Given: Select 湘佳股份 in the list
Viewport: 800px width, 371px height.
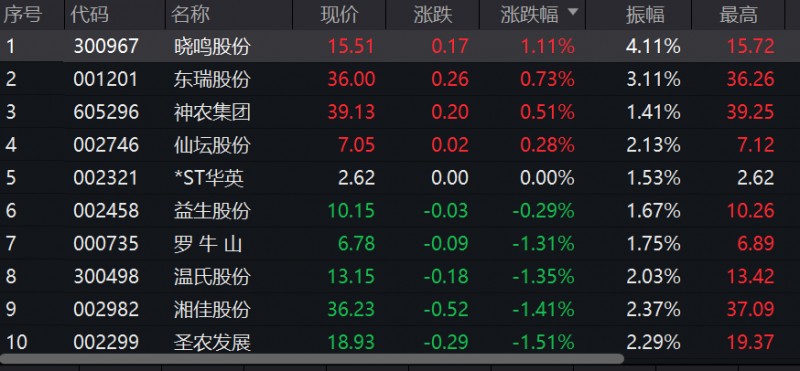Looking at the screenshot, I should coord(400,309).
